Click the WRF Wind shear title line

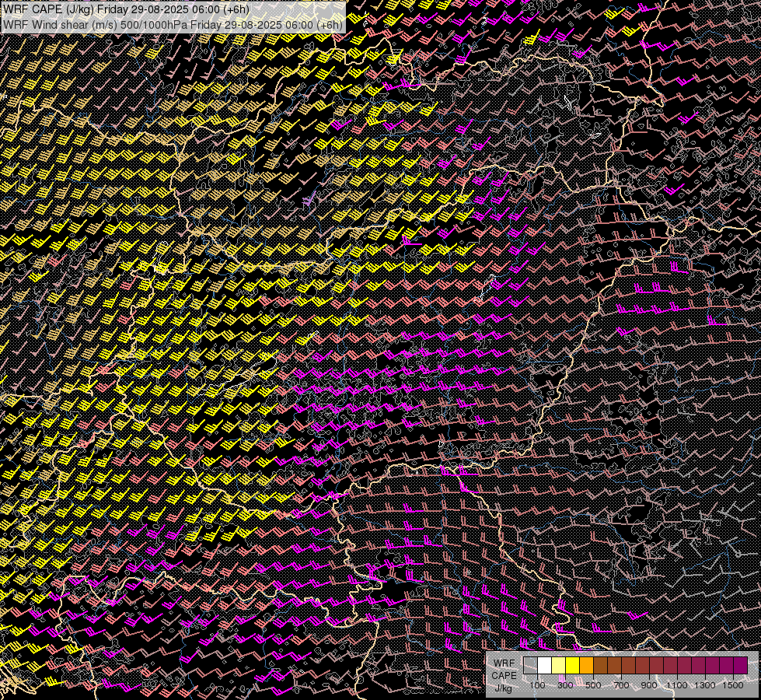pyautogui.click(x=173, y=25)
